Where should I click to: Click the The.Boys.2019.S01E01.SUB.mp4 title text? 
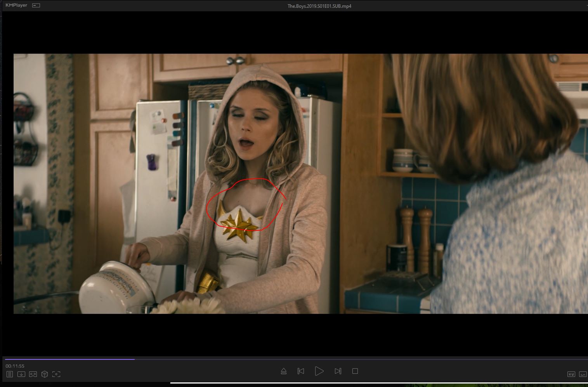point(319,6)
